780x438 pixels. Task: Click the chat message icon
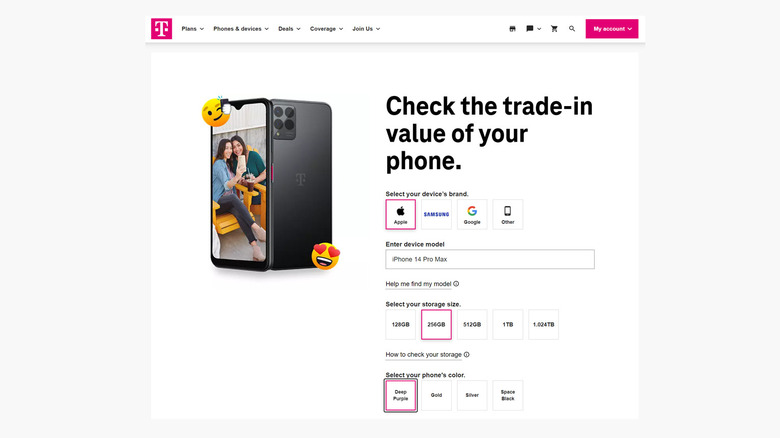click(530, 29)
